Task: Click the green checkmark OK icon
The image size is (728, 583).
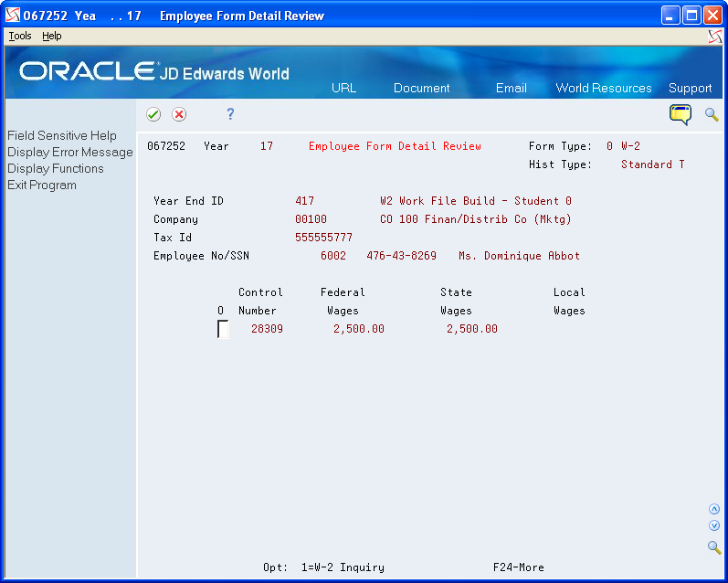Action: coord(153,114)
